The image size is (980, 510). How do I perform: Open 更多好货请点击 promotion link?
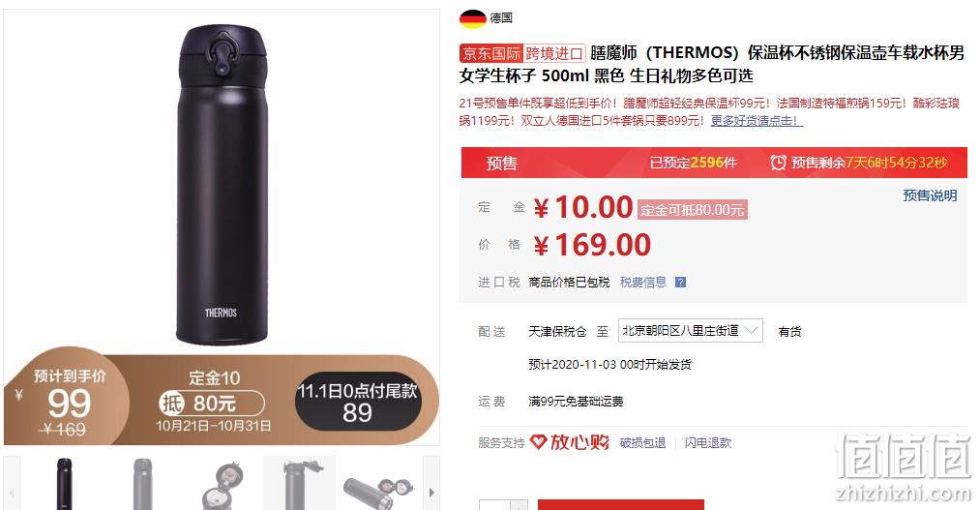(x=757, y=121)
